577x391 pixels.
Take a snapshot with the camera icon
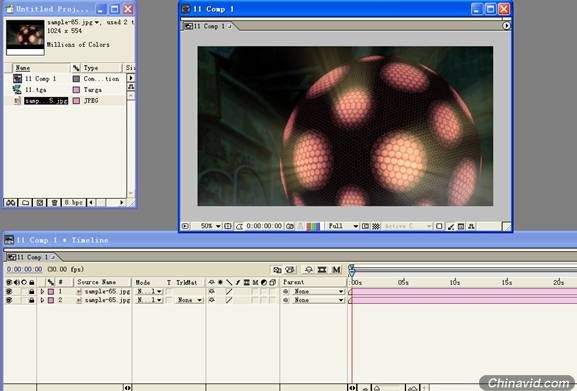290,226
